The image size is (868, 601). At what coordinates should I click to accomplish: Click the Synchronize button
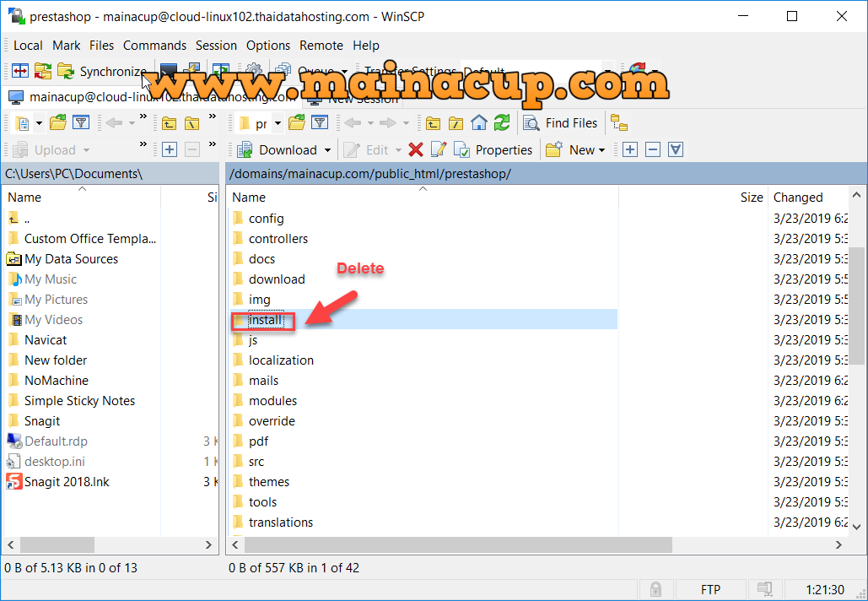pos(102,72)
